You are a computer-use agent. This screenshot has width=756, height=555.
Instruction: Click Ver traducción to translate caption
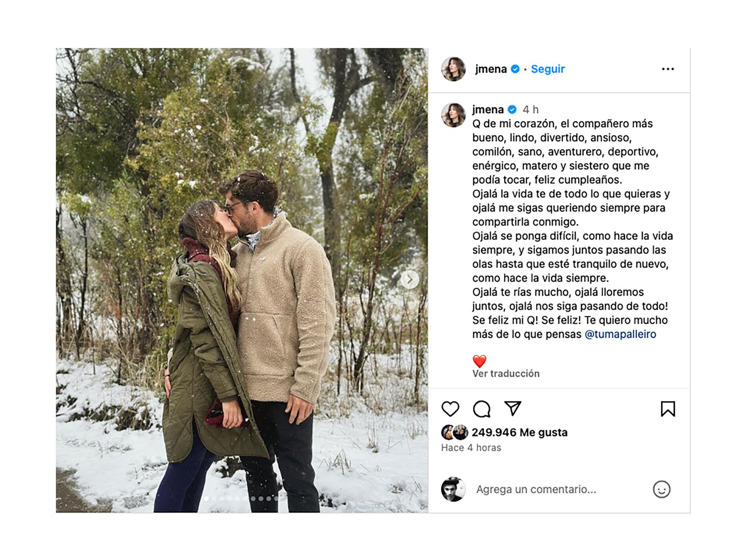tap(506, 373)
